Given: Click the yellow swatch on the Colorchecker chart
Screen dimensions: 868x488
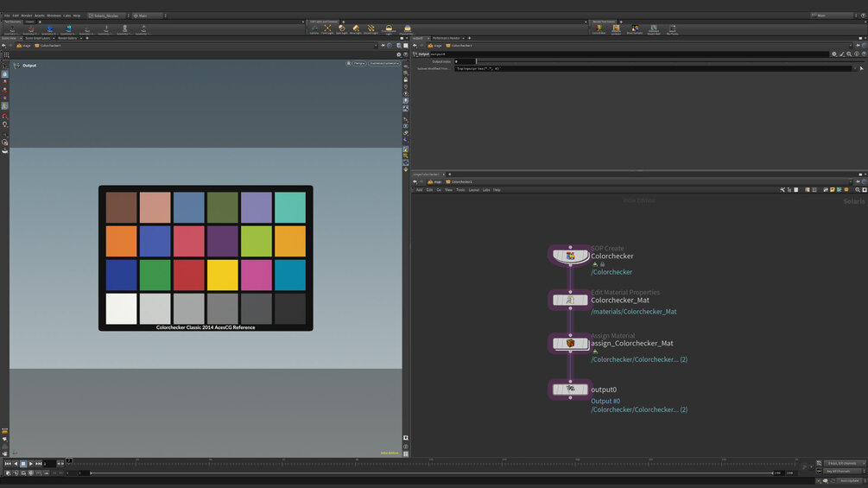Looking at the screenshot, I should (223, 275).
